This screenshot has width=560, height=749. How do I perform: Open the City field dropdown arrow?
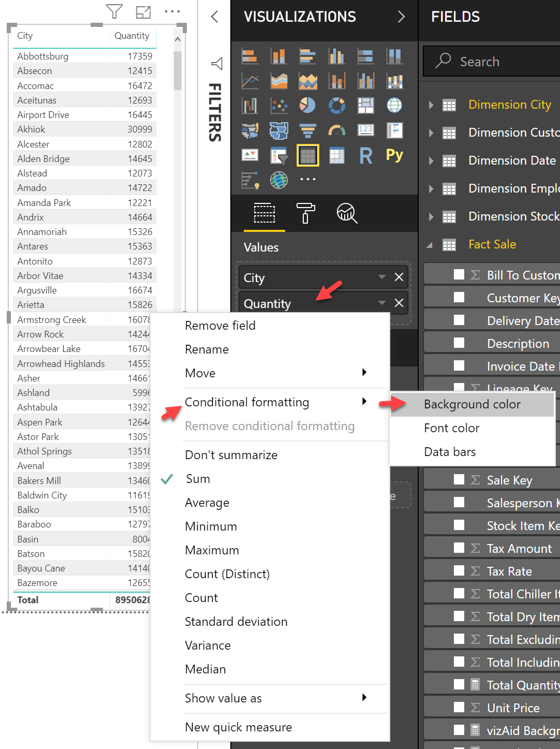point(382,277)
